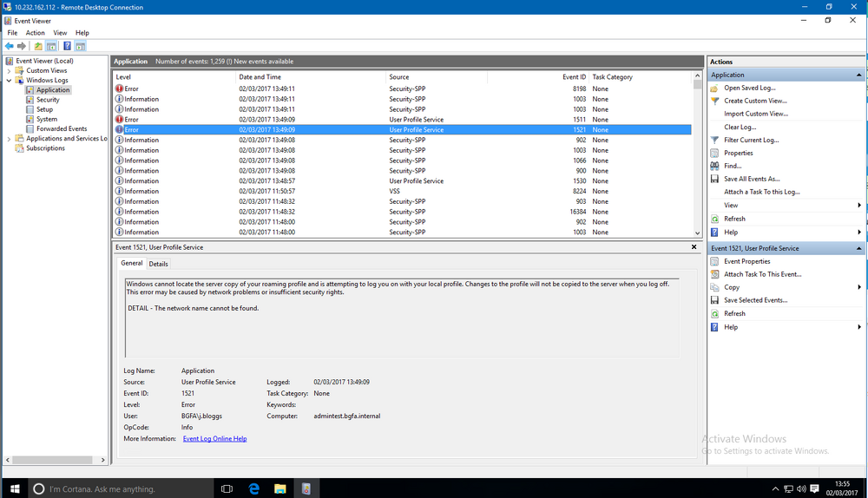Click the volume speaker tray icon
Viewport: 868px width, 498px height.
[801, 488]
